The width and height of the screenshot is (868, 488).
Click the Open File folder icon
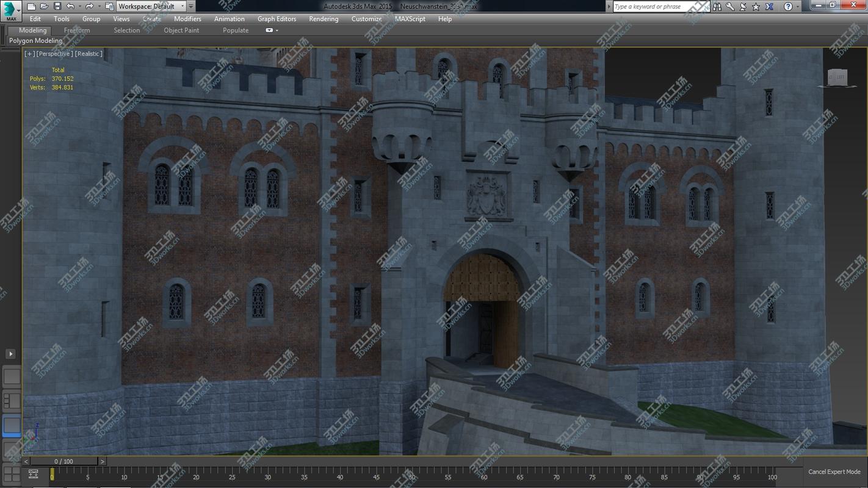coord(44,6)
